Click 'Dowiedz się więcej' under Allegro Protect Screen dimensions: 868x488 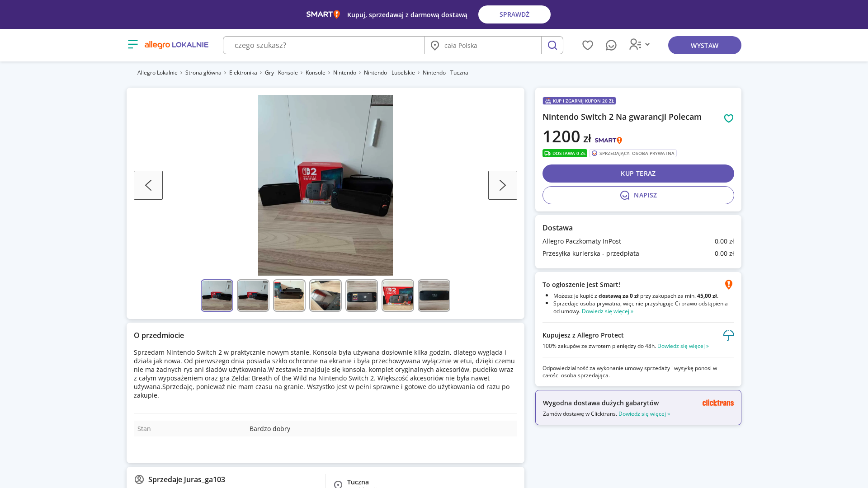click(683, 346)
